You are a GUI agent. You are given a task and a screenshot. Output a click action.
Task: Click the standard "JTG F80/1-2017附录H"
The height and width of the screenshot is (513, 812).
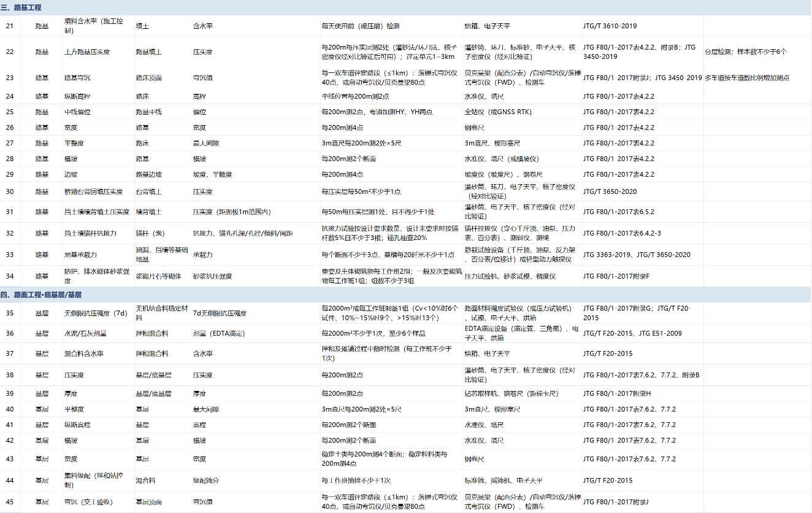616,393
